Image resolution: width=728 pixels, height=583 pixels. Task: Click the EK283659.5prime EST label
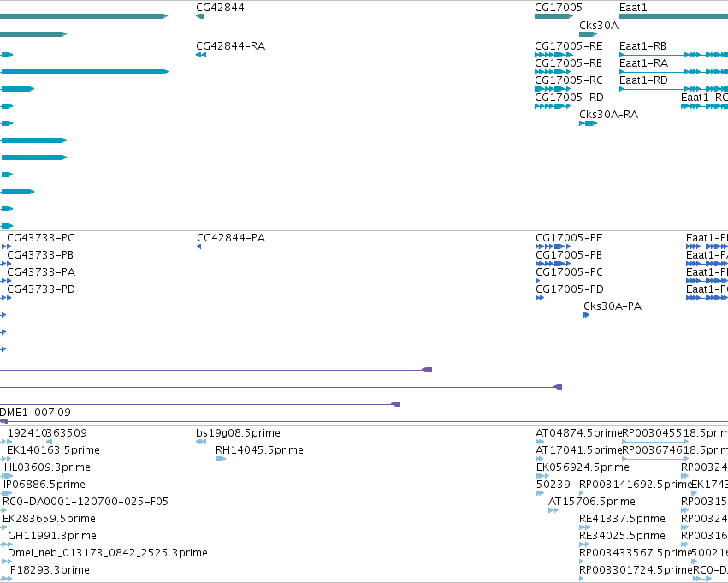tap(50, 519)
